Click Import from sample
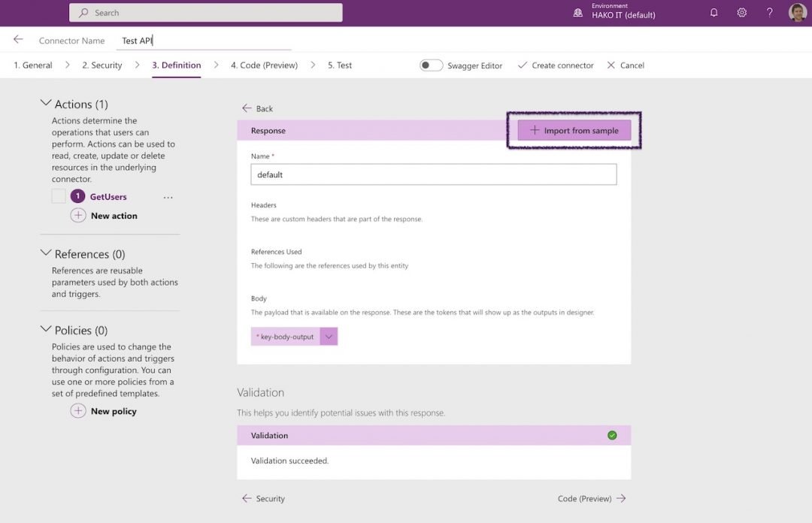812x523 pixels. 574,129
